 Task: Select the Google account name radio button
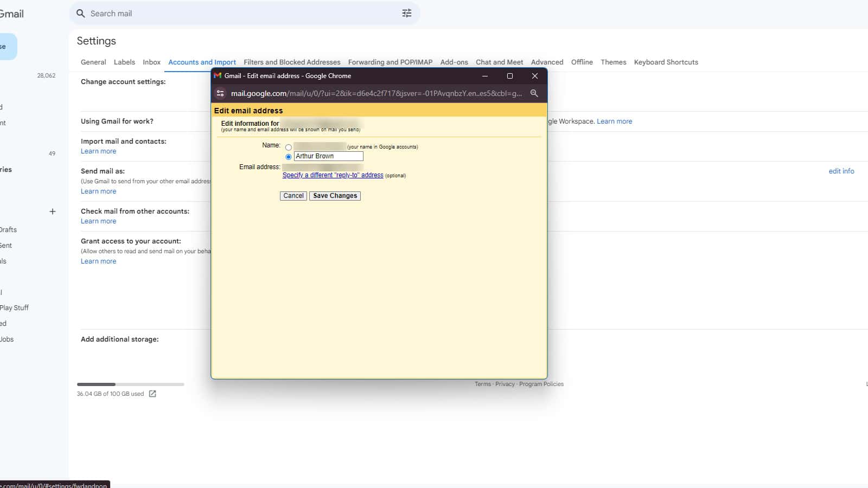click(x=289, y=147)
